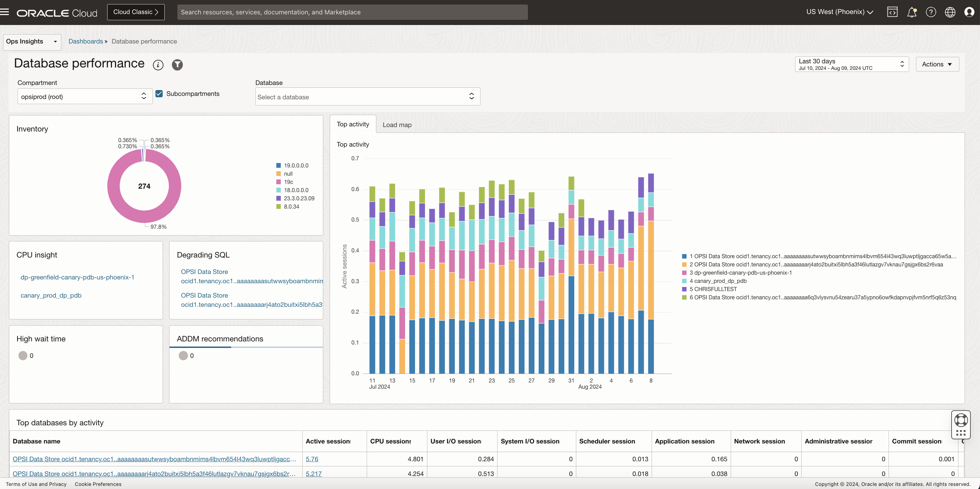This screenshot has height=489, width=980.
Task: Open the help question mark icon
Action: pos(931,12)
